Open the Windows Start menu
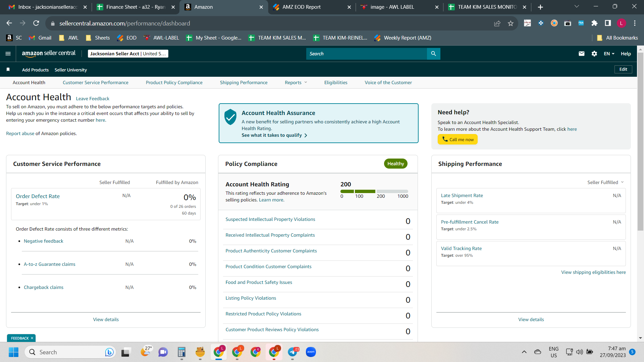Image resolution: width=644 pixels, height=362 pixels. [x=14, y=352]
